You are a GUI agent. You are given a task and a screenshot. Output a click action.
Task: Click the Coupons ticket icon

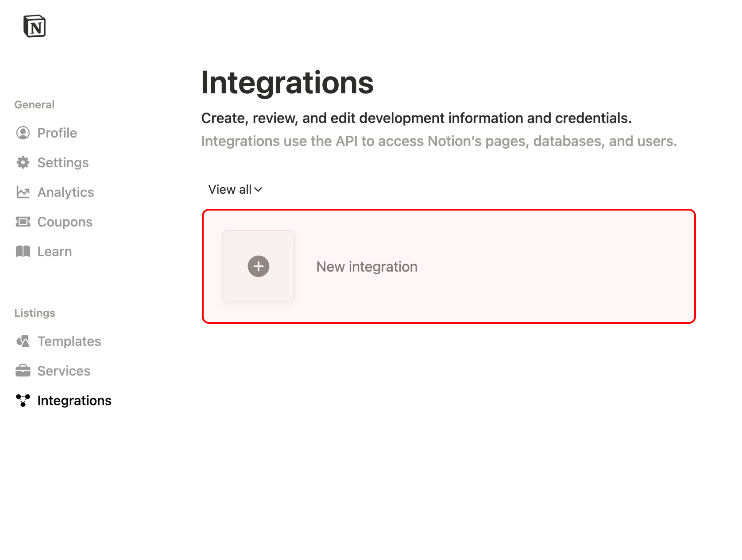tap(23, 222)
